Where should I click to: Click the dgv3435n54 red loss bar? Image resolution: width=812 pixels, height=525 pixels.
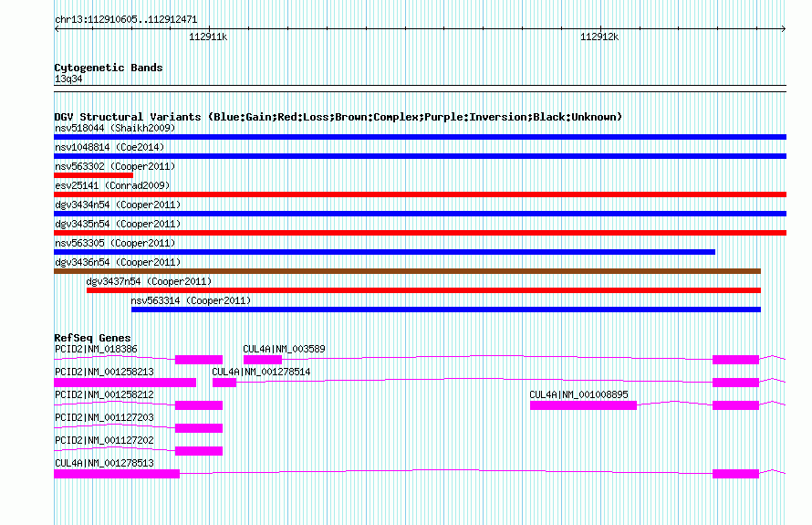pyautogui.click(x=420, y=233)
